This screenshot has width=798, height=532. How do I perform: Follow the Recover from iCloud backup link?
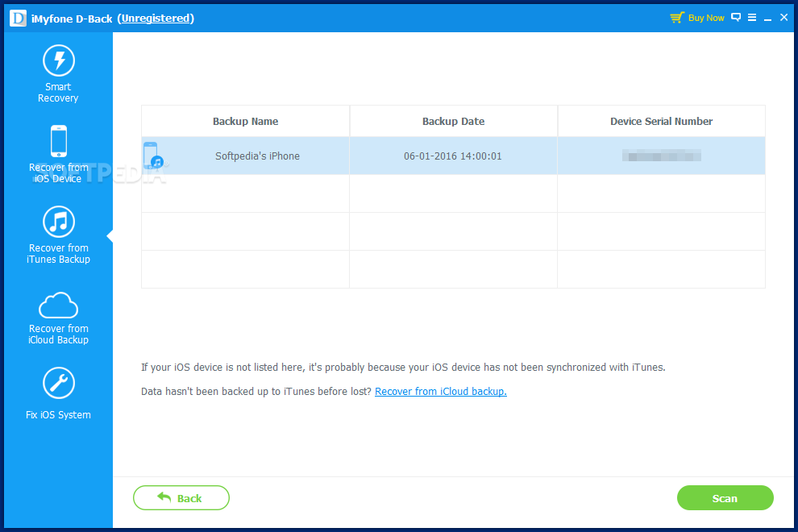[441, 392]
